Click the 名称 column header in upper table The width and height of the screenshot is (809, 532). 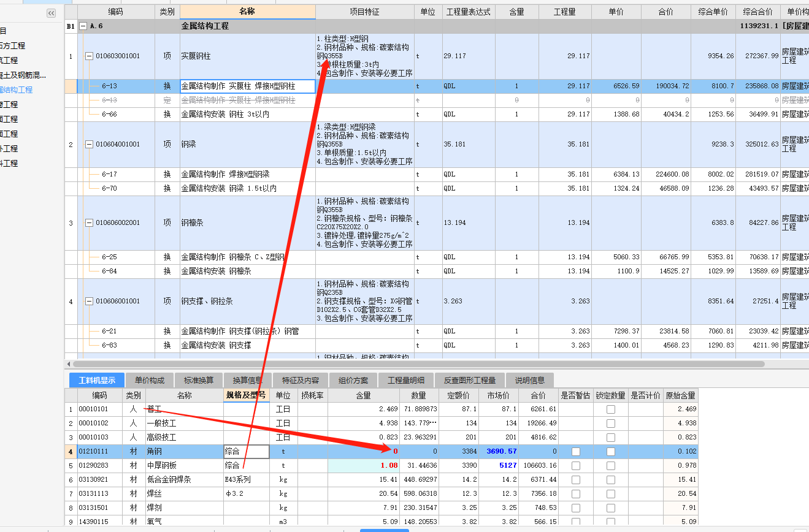point(248,12)
